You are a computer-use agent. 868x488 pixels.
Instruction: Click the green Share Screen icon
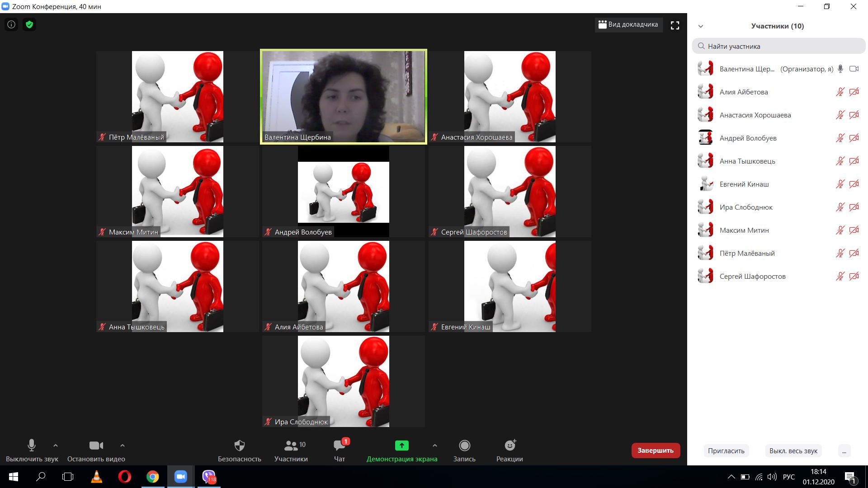(x=401, y=446)
